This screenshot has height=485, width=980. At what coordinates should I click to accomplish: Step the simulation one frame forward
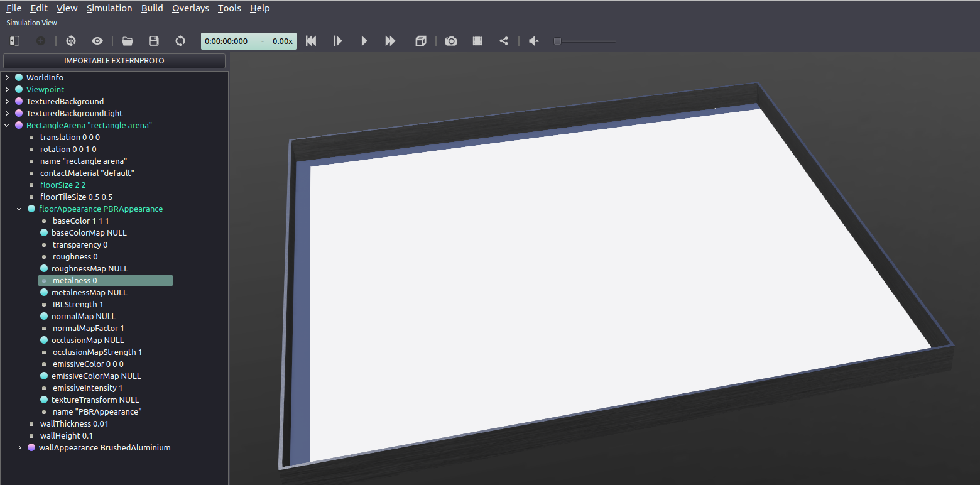point(338,41)
